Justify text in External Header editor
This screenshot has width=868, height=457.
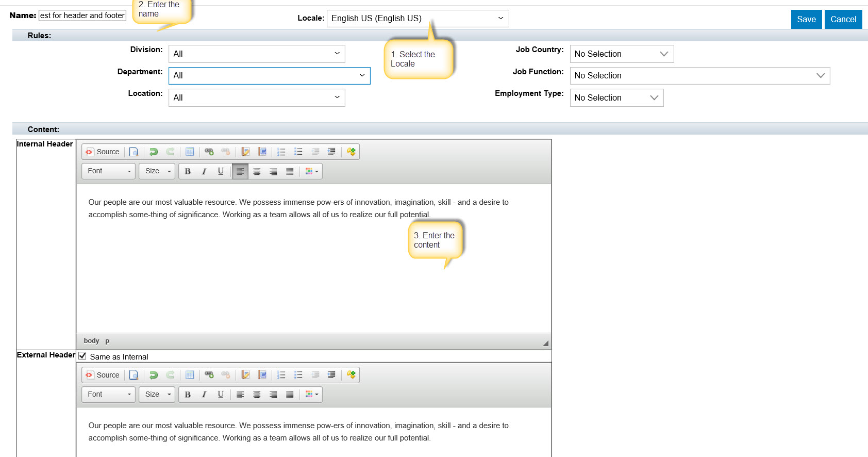click(290, 395)
